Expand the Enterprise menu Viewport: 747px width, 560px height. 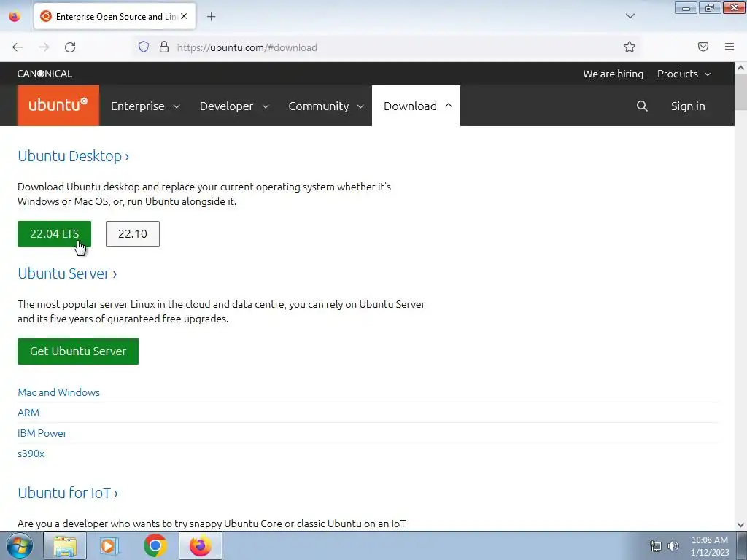(x=145, y=106)
